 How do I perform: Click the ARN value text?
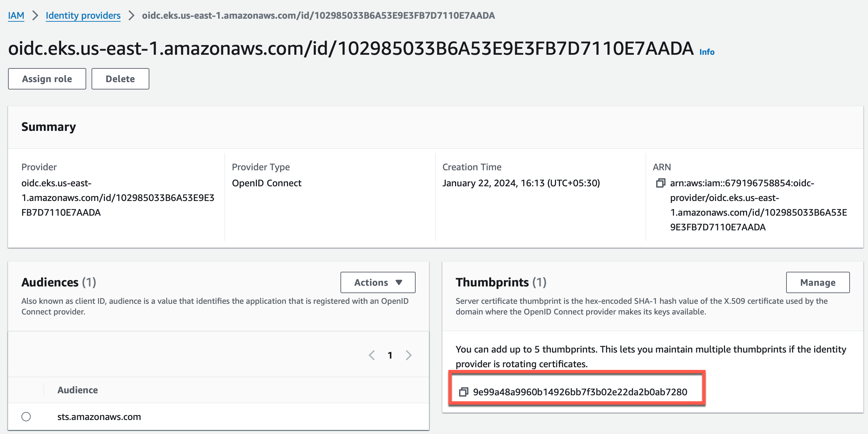(x=758, y=205)
